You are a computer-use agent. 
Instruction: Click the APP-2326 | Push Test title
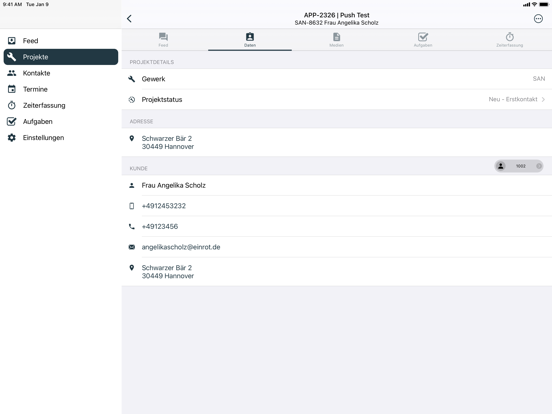[337, 15]
